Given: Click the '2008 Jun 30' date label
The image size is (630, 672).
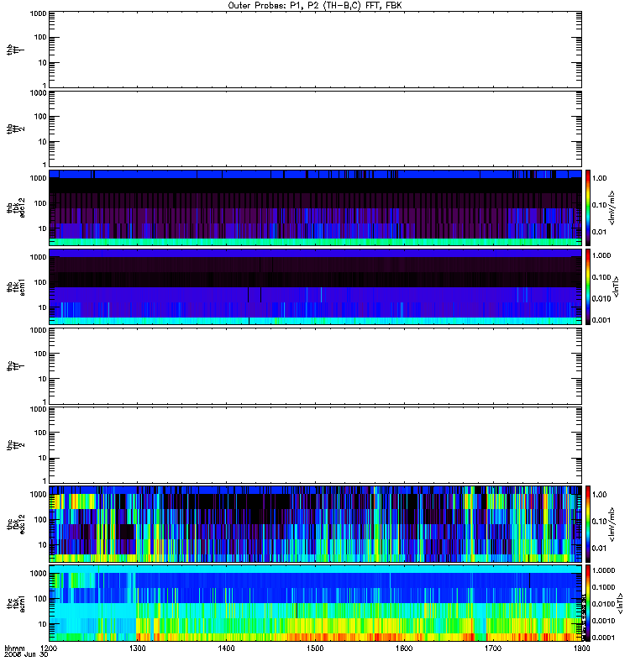Looking at the screenshot, I should coord(26,654).
